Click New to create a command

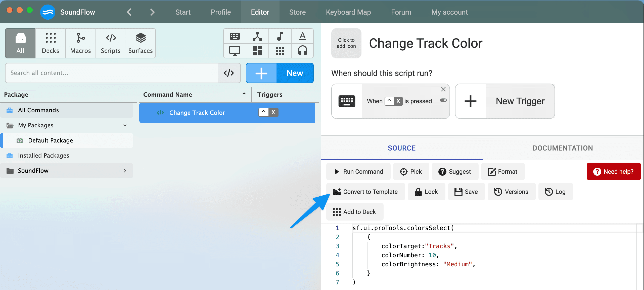295,73
